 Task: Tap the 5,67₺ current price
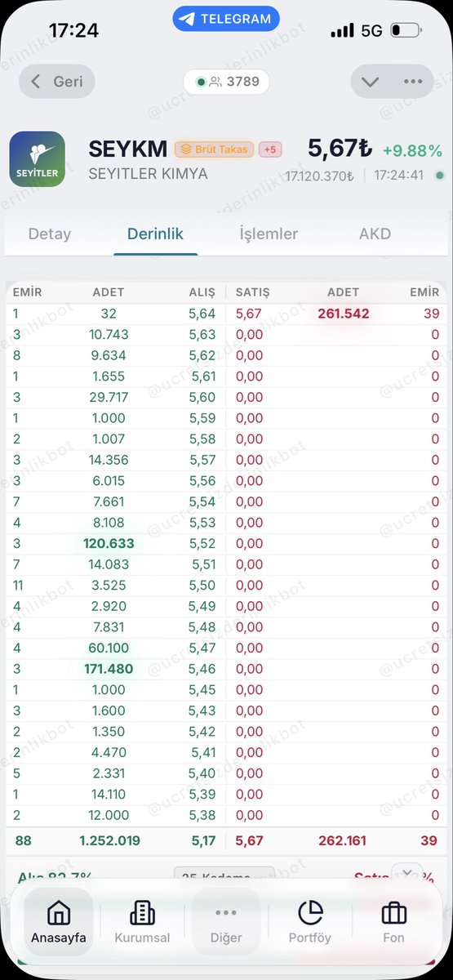340,149
